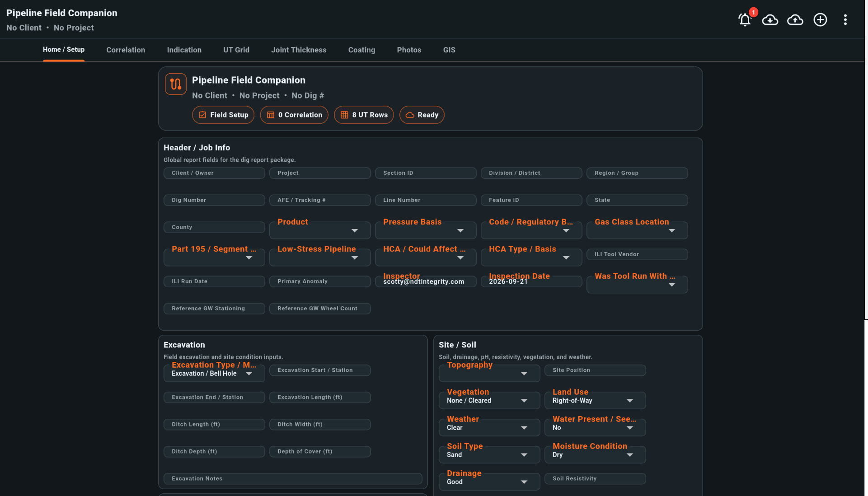
Task: Click the Depth of Cover (ft) field
Action: coord(320,451)
